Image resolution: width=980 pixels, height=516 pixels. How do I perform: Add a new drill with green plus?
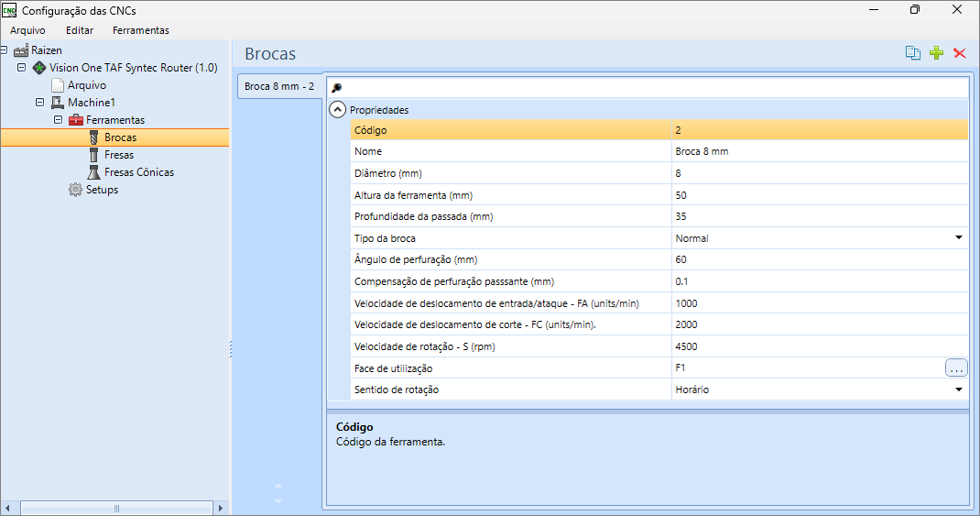coord(936,53)
